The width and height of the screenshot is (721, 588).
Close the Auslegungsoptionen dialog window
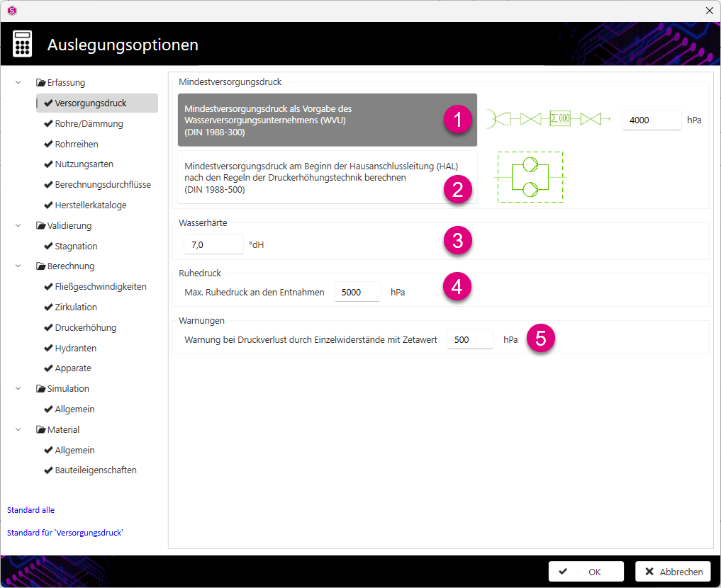(710, 11)
